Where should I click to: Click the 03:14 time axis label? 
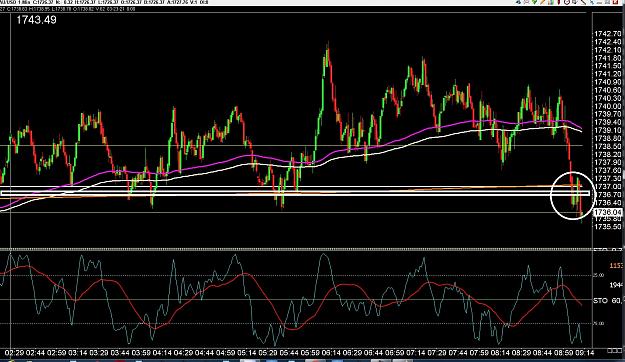coord(78,353)
